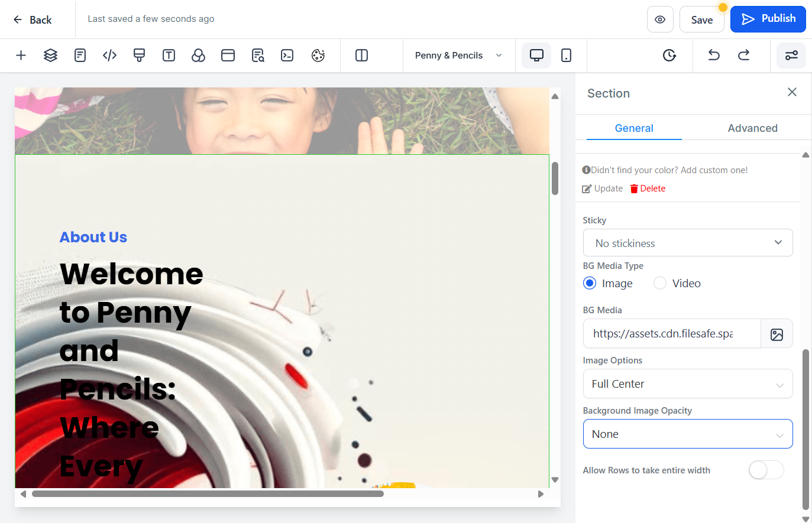Redo the last change

click(743, 56)
